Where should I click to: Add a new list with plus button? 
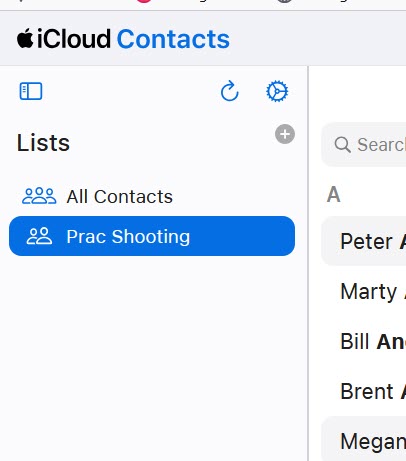285,134
